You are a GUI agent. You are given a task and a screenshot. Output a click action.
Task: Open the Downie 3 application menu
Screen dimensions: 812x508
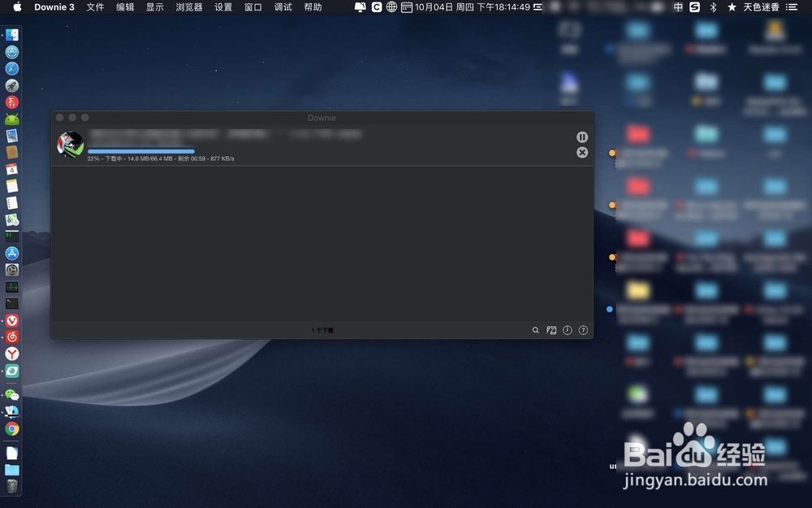pos(54,7)
